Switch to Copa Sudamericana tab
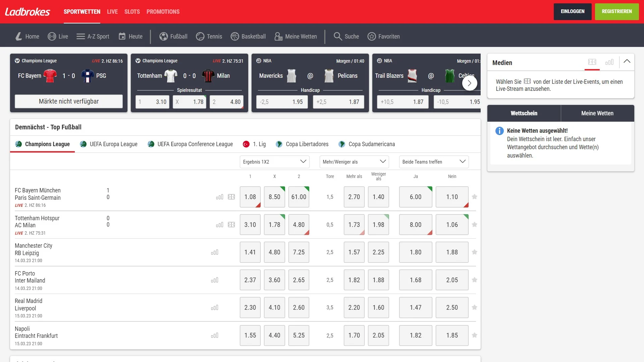 click(367, 144)
